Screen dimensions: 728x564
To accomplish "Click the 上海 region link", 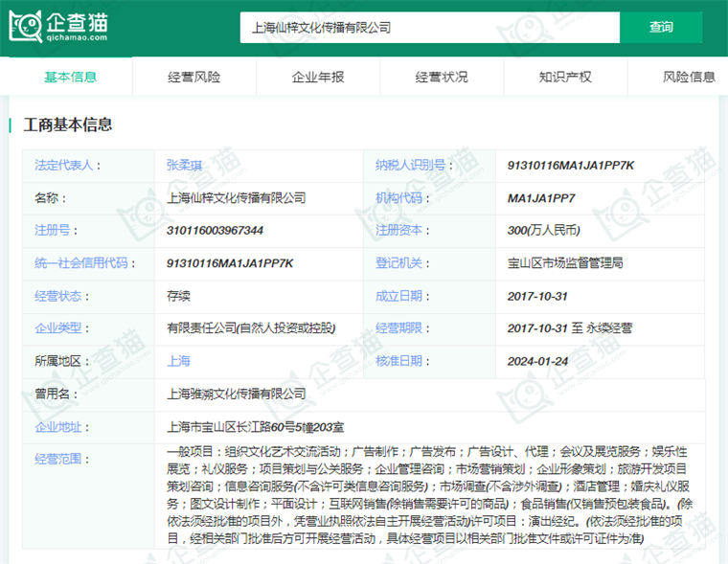I will pos(179,361).
